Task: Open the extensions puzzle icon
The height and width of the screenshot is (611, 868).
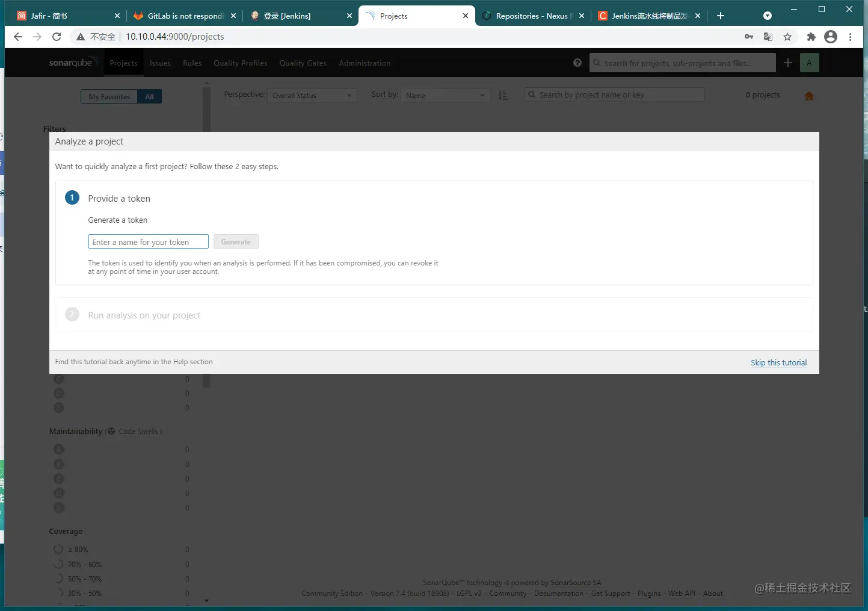Action: click(x=811, y=37)
